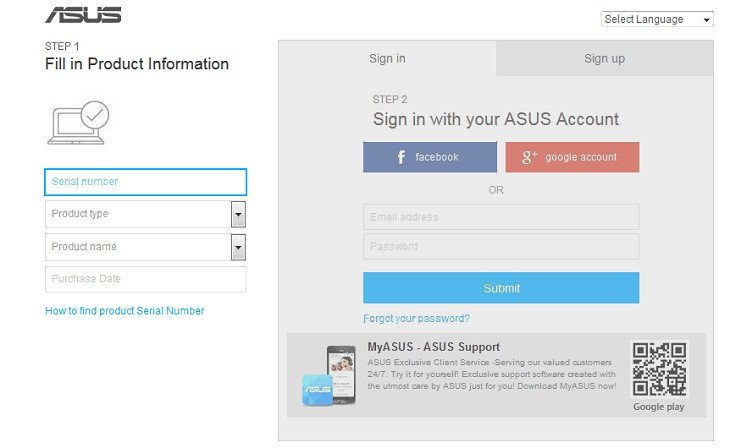Focus the Serial number field
The height and width of the screenshot is (448, 730).
pos(145,182)
